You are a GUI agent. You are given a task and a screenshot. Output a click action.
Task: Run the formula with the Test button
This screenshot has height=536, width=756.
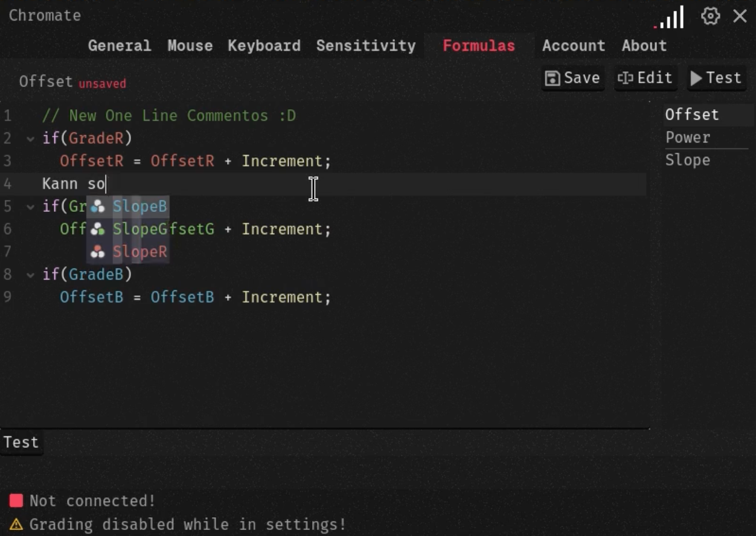(716, 78)
